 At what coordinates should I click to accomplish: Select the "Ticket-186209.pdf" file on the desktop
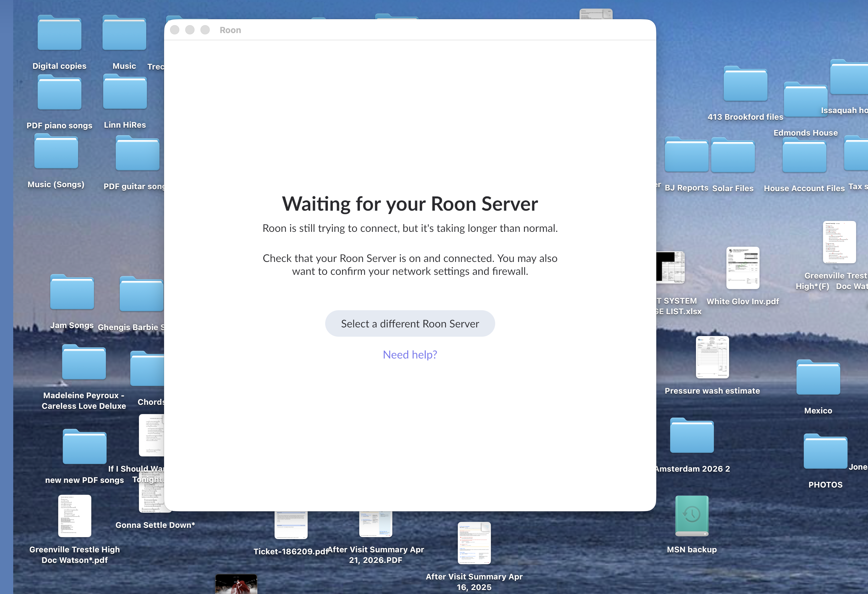(x=291, y=525)
